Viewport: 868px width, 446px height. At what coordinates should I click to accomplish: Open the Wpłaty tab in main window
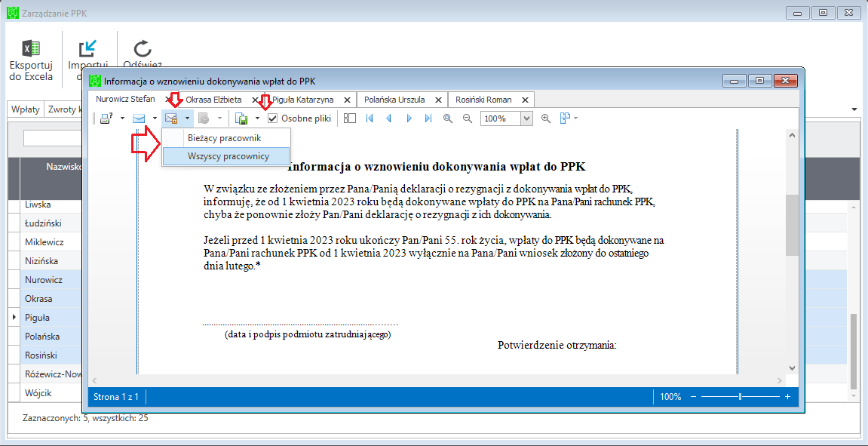point(26,109)
